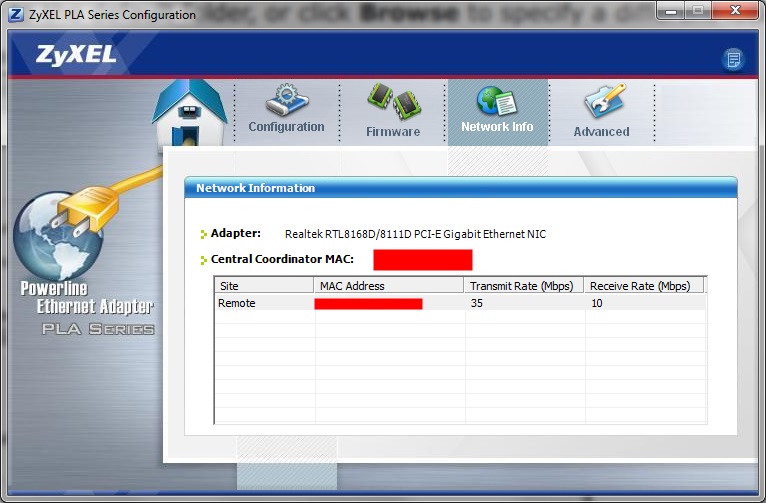Click the ZyXEL title bar app icon
Viewport: 766px width, 503px height.
point(16,15)
